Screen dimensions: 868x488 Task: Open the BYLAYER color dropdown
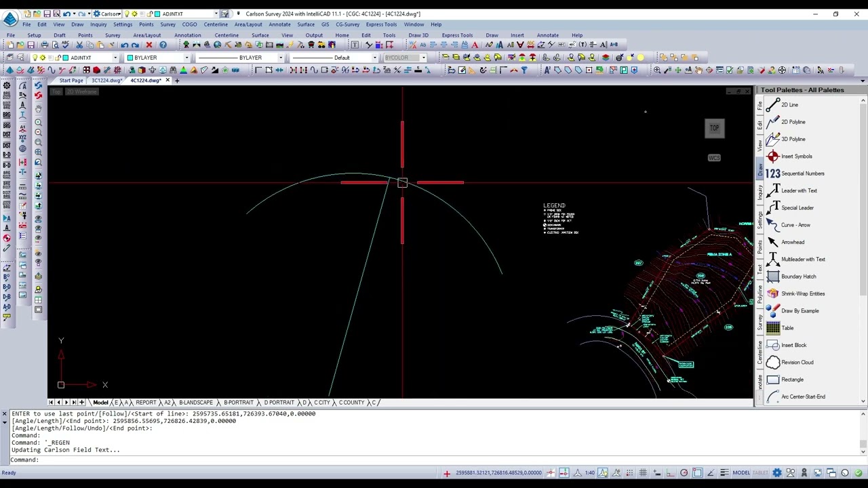click(186, 58)
